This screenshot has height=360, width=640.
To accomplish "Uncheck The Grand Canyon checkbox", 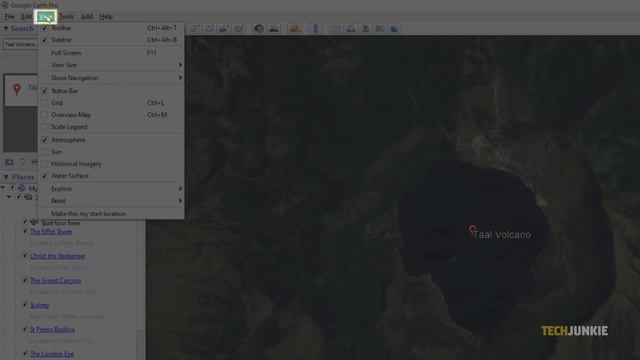I will point(25,280).
